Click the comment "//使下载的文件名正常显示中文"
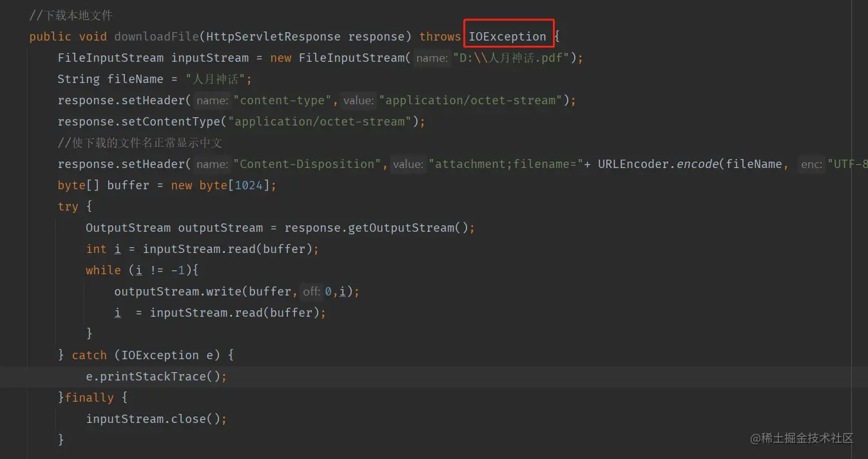Screen dimensions: 868x459 click(140, 143)
